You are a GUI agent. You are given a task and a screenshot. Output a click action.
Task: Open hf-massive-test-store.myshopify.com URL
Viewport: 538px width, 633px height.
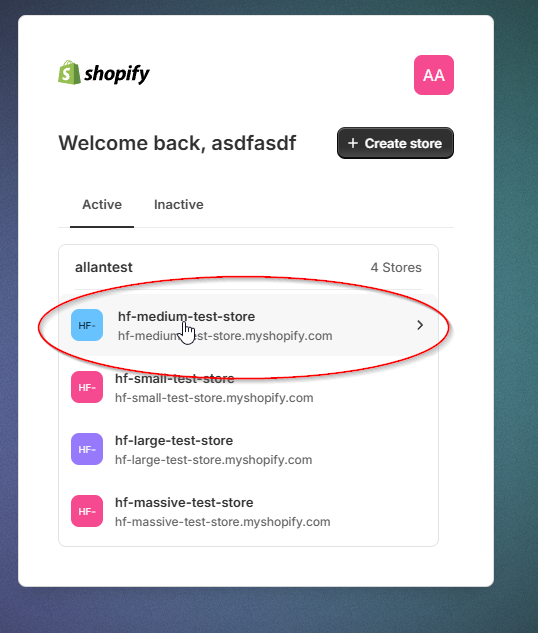point(222,522)
